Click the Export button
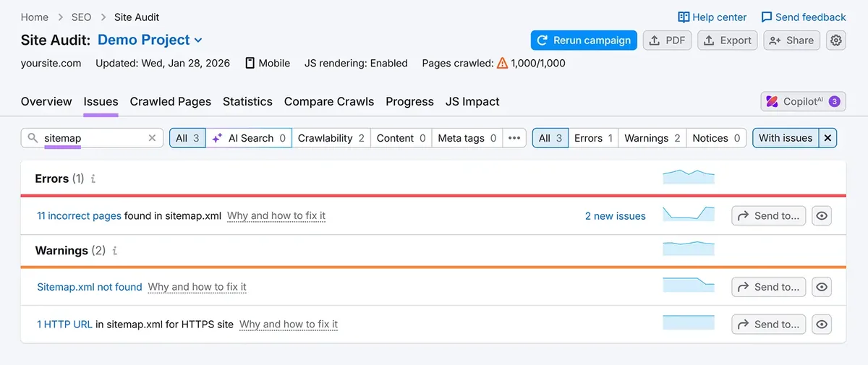868x365 pixels. click(x=728, y=40)
